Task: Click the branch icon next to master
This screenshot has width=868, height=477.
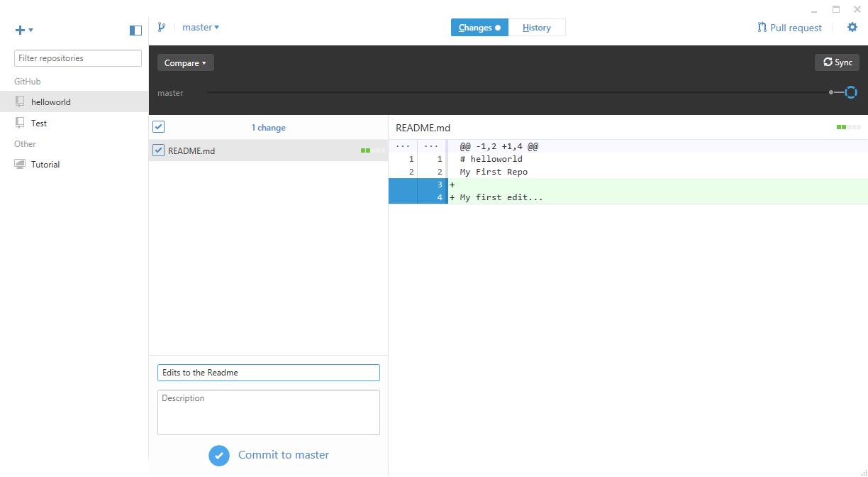Action: click(162, 27)
